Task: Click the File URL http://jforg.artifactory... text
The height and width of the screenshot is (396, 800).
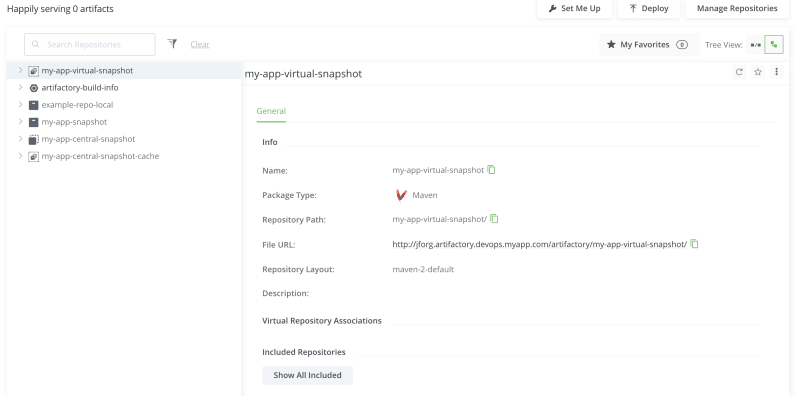Action: [x=539, y=244]
